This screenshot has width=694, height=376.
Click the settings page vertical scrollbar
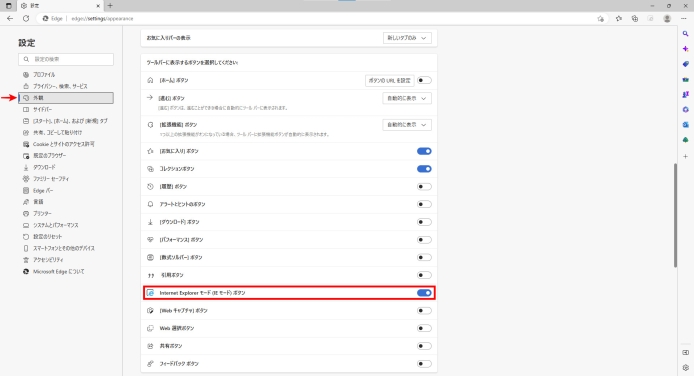tap(675, 215)
